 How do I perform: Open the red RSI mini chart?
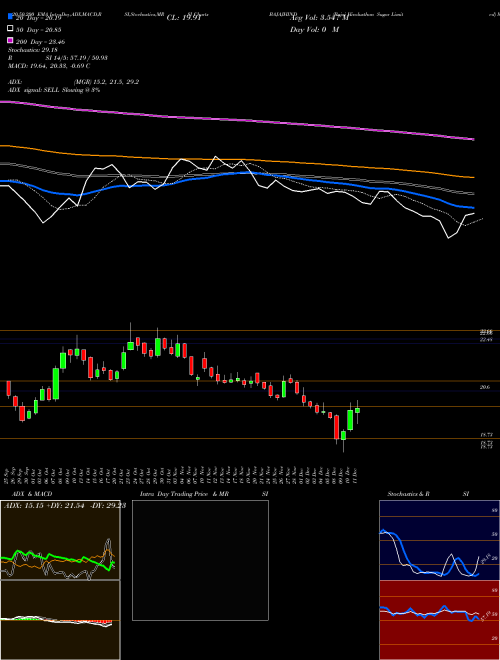[x=439, y=620]
